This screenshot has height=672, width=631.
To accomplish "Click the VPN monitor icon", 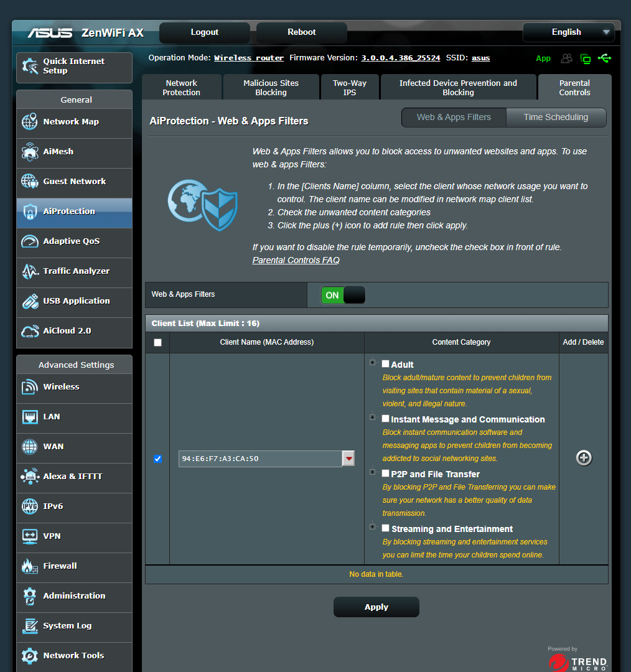I will point(30,536).
